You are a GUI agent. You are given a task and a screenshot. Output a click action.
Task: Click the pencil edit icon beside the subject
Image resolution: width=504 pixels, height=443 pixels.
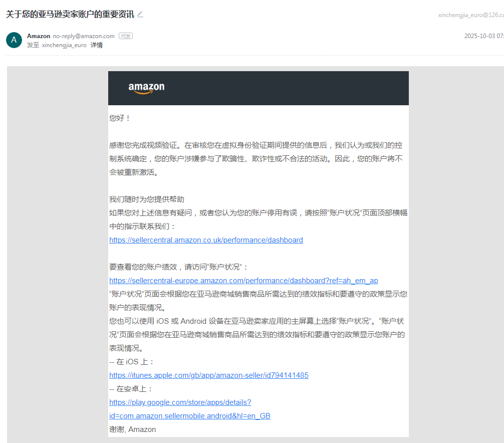tap(140, 15)
